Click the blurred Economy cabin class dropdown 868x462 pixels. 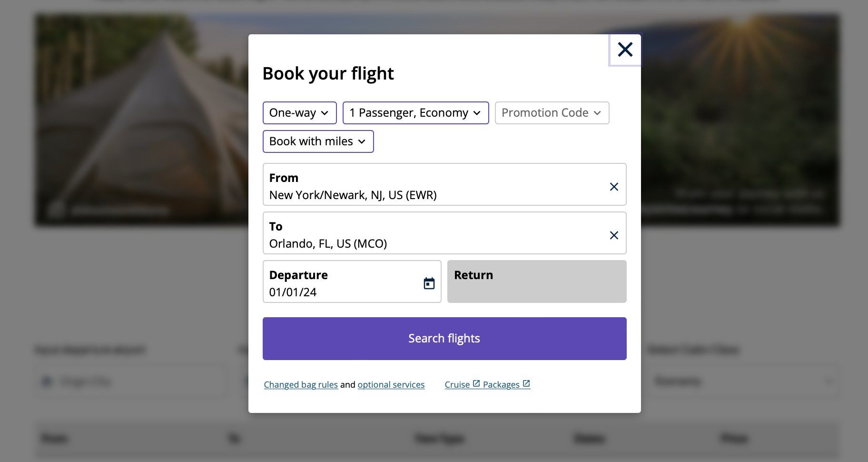742,381
